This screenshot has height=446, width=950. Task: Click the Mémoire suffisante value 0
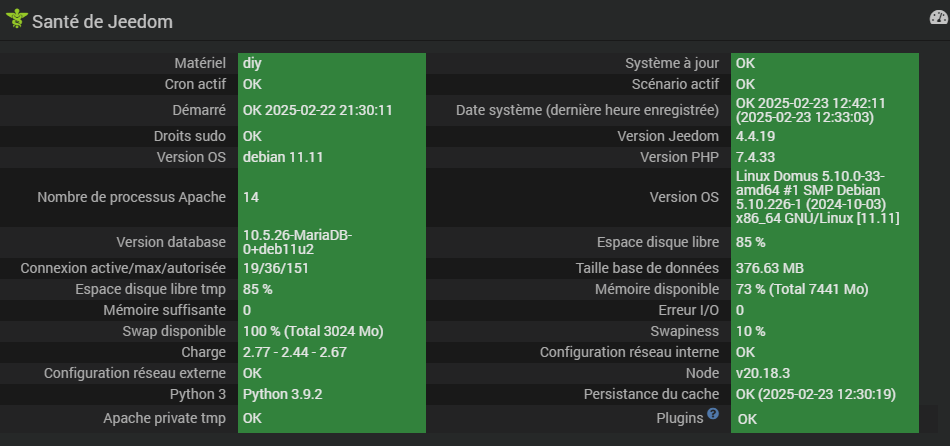click(x=247, y=311)
